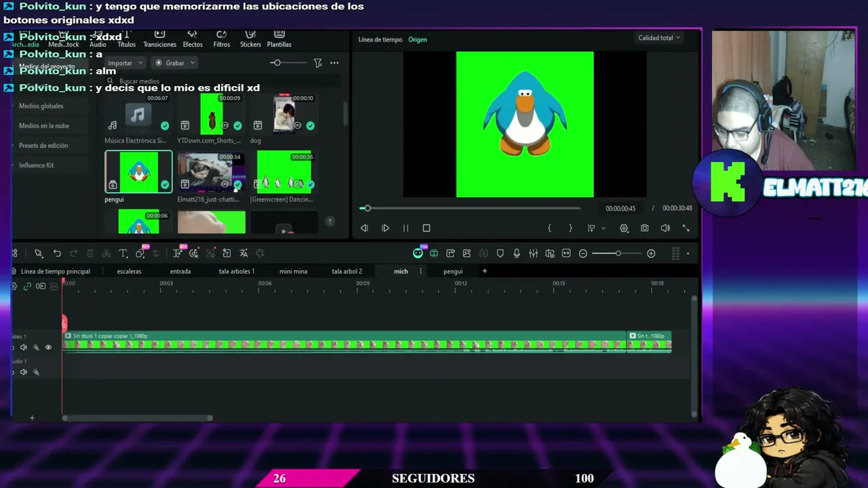The width and height of the screenshot is (868, 488).
Task: Select the pengui media thumbnail
Action: (138, 171)
